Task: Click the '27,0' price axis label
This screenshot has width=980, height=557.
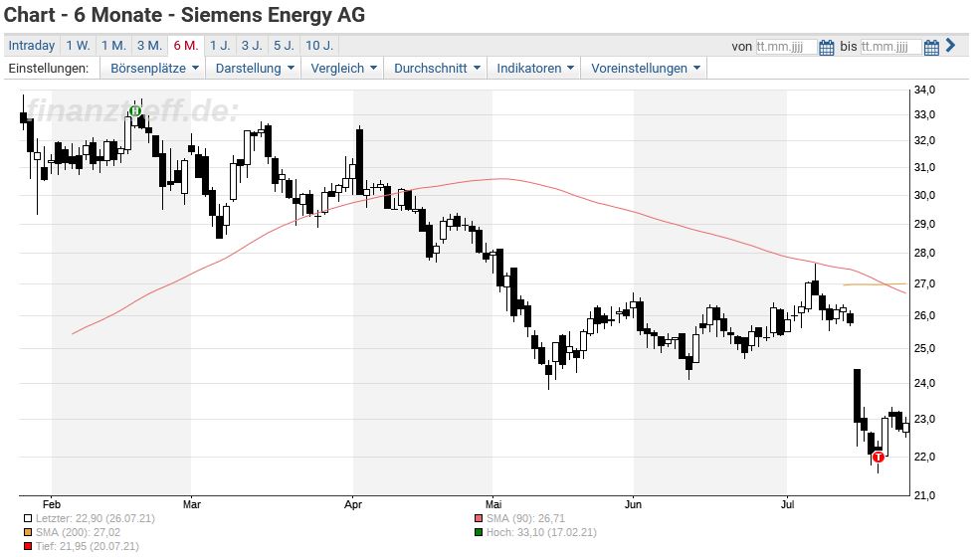Action: [925, 283]
